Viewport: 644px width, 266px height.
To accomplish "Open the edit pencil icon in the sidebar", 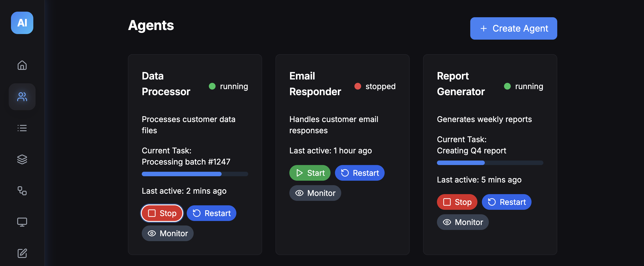I will 22,253.
